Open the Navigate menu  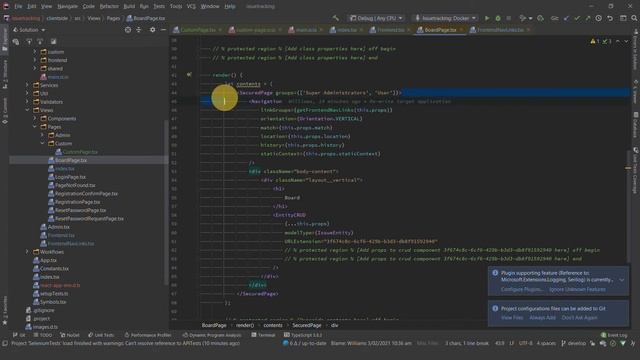coord(67,7)
